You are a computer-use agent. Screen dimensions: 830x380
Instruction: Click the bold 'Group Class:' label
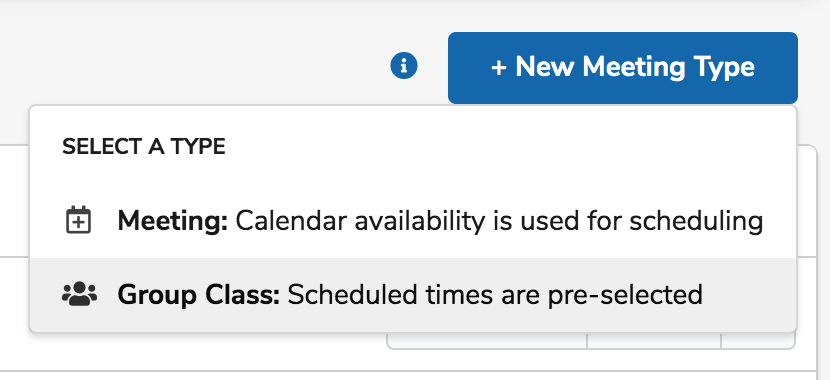point(199,295)
